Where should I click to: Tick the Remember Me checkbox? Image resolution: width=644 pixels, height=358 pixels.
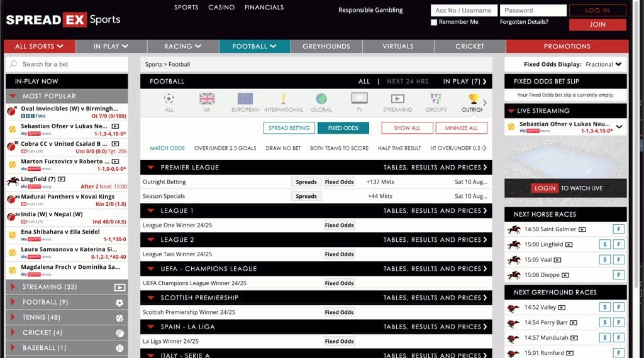[434, 22]
